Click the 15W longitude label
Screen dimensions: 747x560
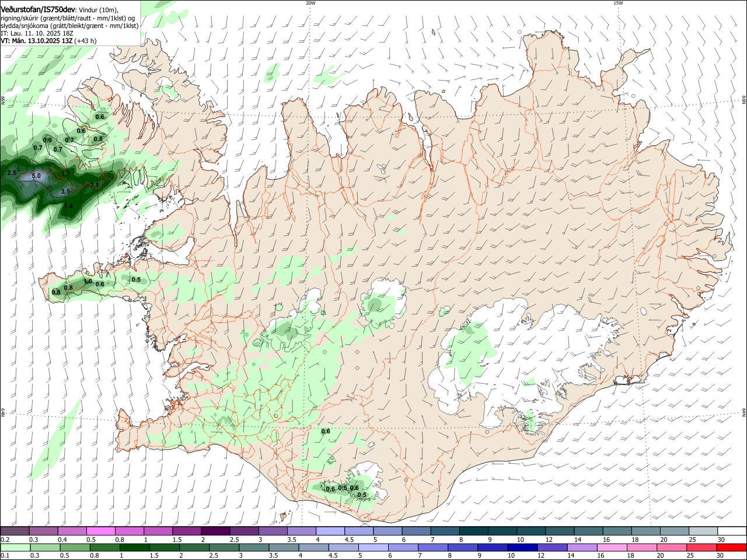pyautogui.click(x=618, y=3)
